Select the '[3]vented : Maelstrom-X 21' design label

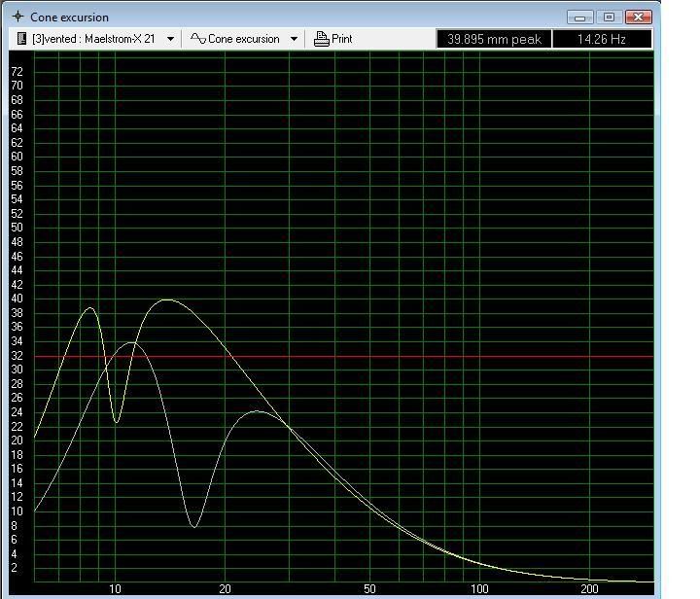pos(93,39)
